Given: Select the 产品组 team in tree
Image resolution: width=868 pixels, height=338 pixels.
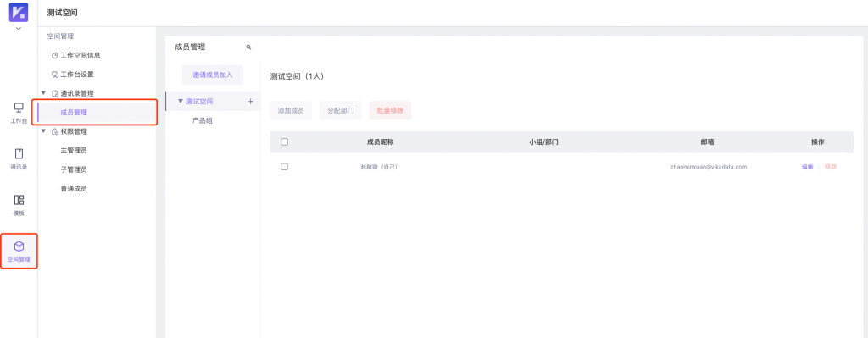Looking at the screenshot, I should click(202, 120).
